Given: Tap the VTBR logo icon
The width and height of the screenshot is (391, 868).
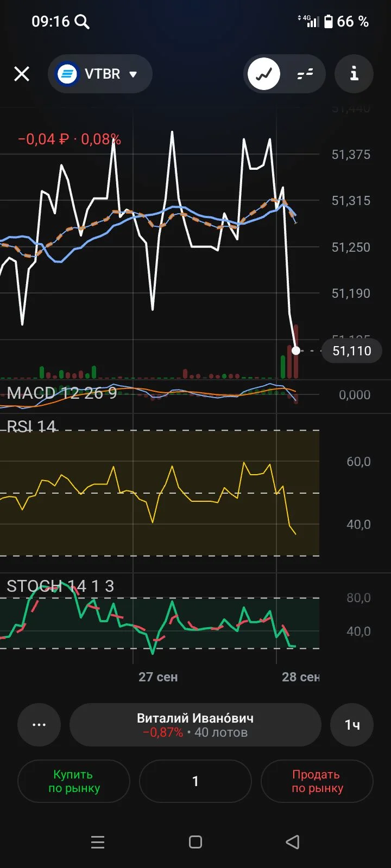Looking at the screenshot, I should (x=67, y=74).
